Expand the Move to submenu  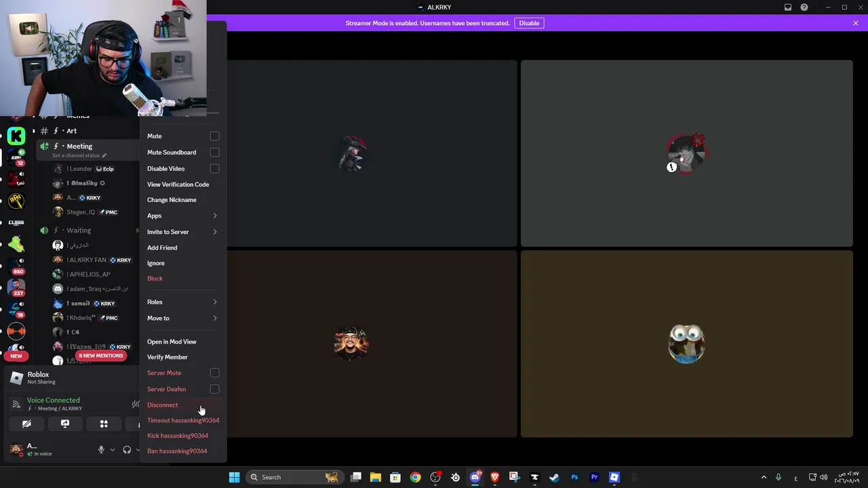point(182,318)
